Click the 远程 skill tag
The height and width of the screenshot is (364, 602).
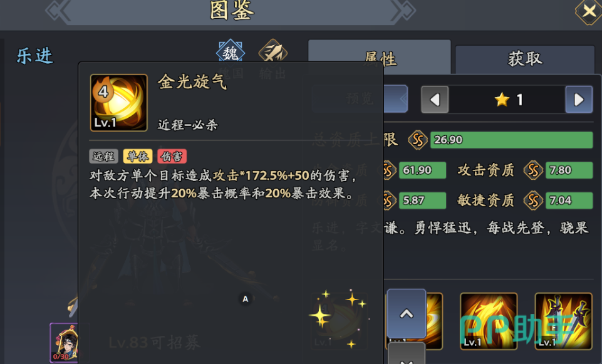pyautogui.click(x=103, y=156)
